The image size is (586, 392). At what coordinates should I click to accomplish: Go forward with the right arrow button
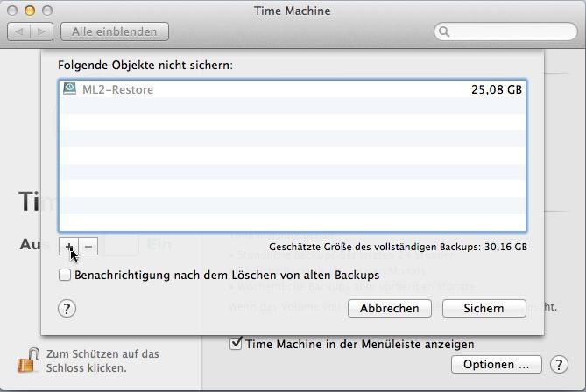(x=41, y=31)
